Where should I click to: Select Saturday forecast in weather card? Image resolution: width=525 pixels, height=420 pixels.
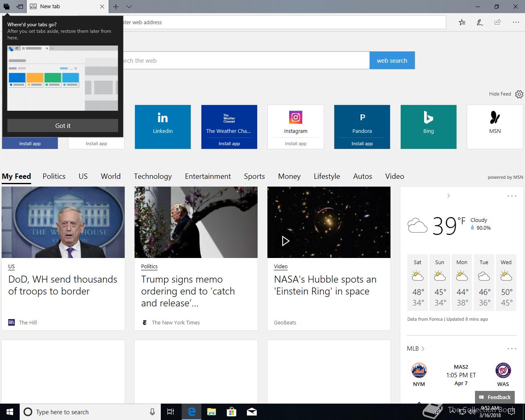(418, 283)
